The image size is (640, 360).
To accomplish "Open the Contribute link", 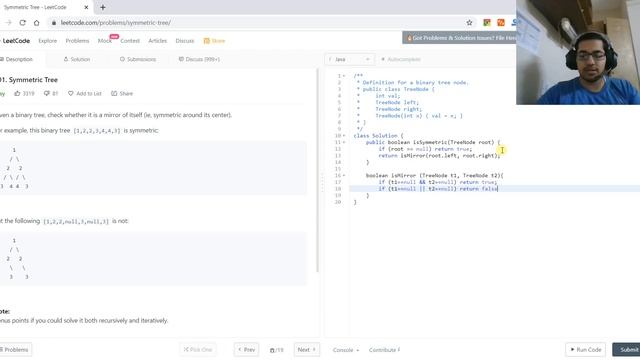I will click(384, 350).
